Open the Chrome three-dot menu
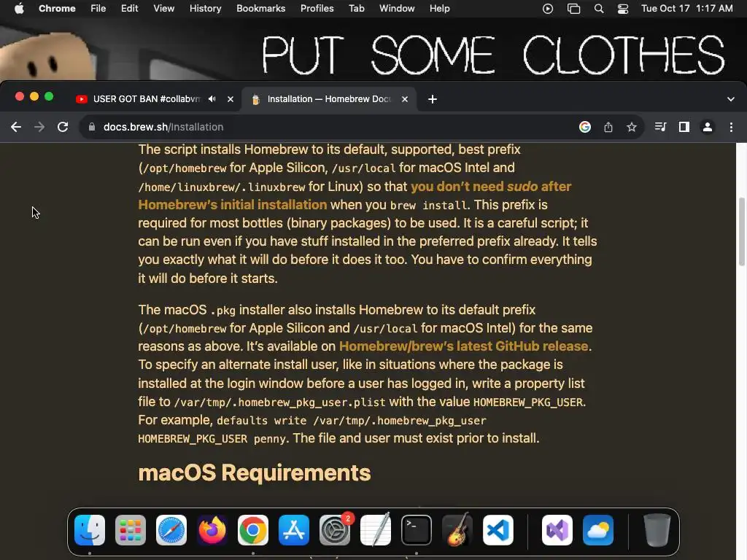Image resolution: width=747 pixels, height=560 pixels. (731, 127)
